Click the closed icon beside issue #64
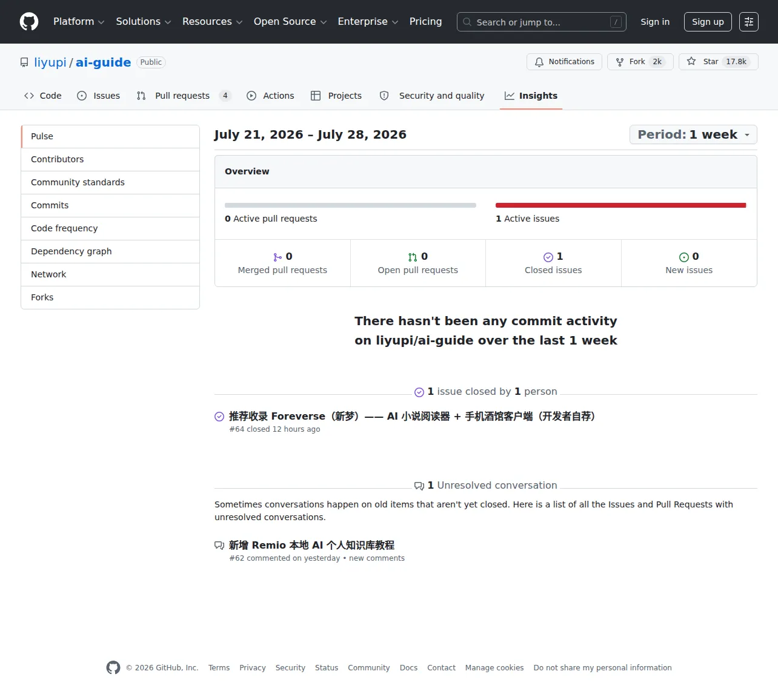 pyautogui.click(x=219, y=417)
